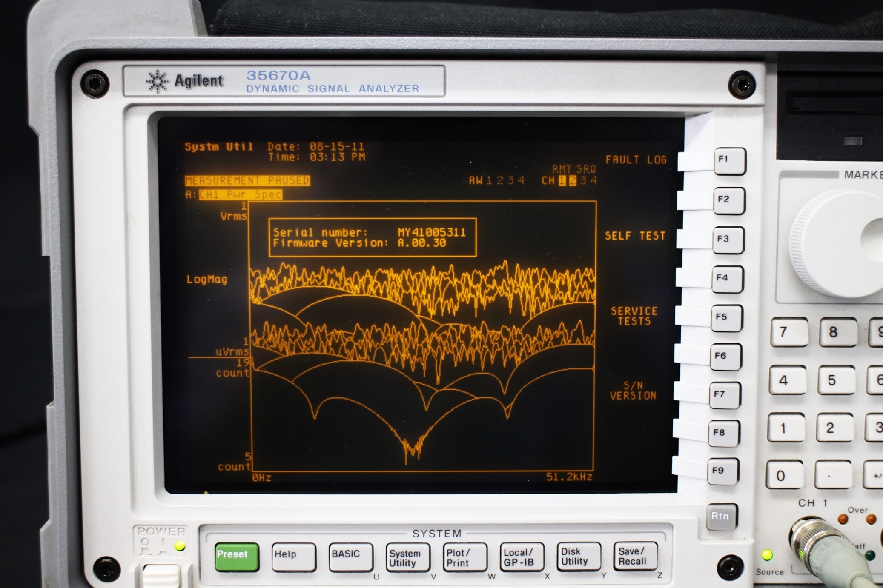Click the Systm Util screen heading
The width and height of the screenshot is (883, 588).
219,147
